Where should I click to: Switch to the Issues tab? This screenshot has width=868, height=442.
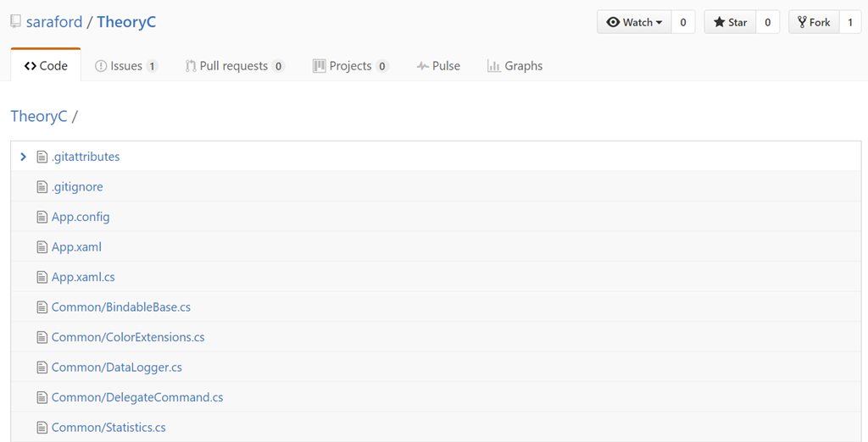[125, 66]
